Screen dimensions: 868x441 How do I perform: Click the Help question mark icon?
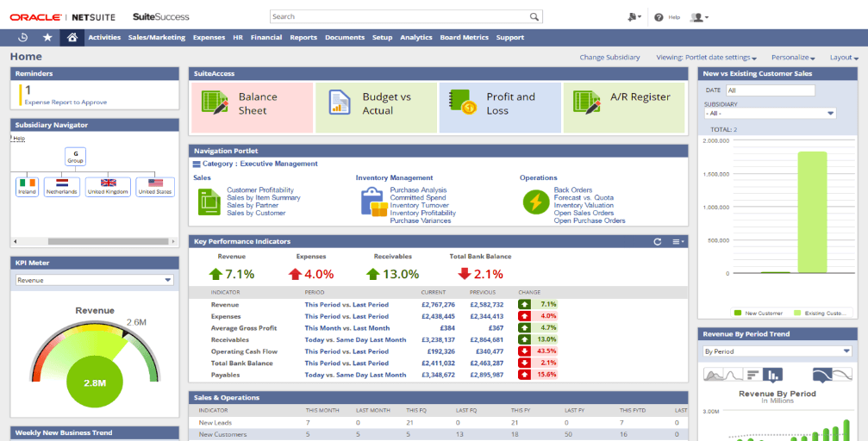(x=659, y=17)
